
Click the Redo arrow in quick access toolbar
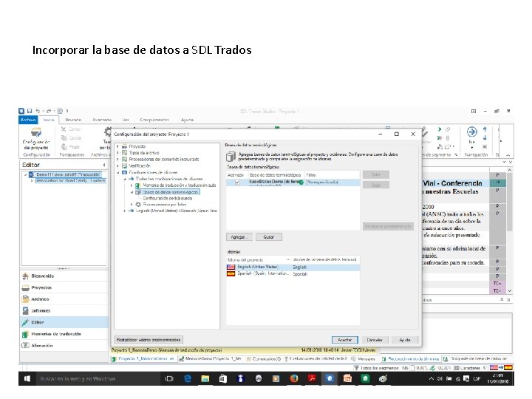coord(49,111)
